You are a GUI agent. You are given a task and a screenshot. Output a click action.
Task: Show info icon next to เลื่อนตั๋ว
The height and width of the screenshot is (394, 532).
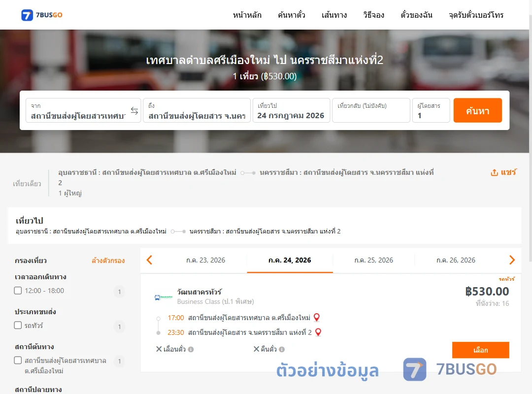tap(191, 349)
